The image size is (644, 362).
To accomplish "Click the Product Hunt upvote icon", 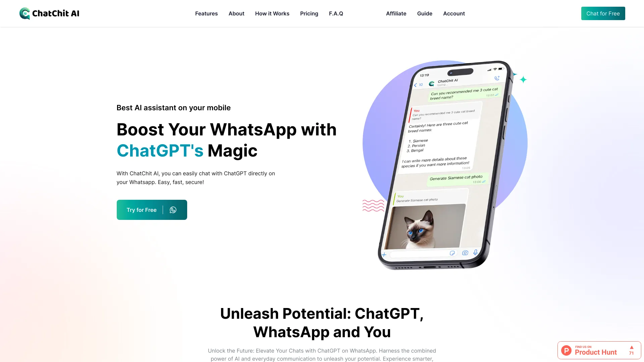I will pyautogui.click(x=631, y=347).
